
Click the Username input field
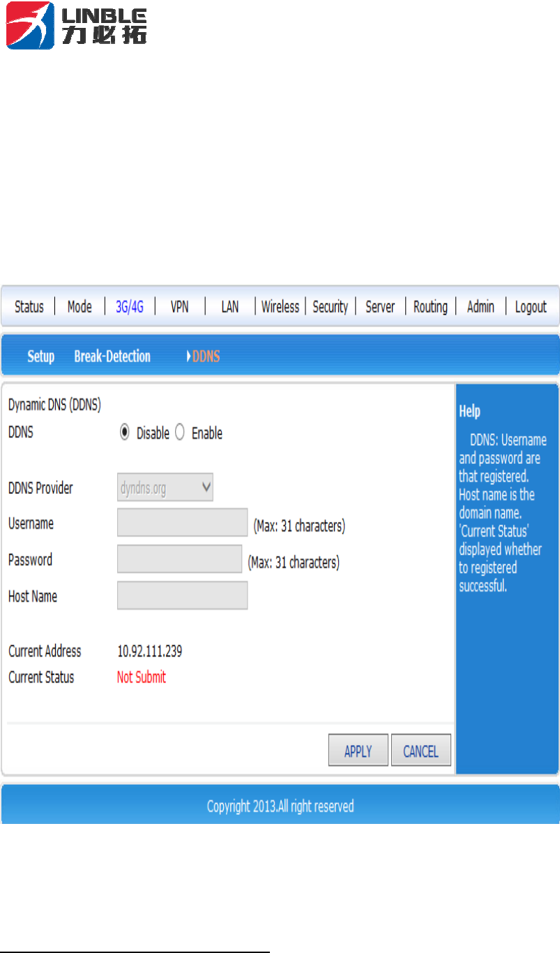[x=182, y=523]
